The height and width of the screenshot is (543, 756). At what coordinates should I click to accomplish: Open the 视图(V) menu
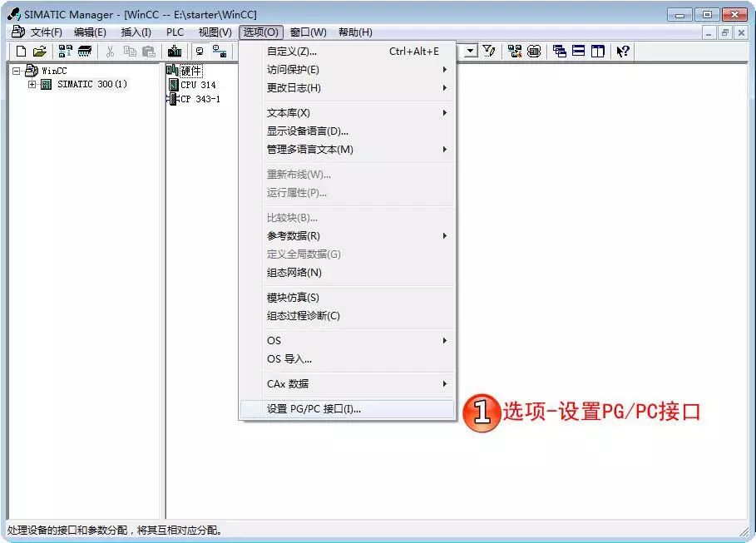tap(215, 32)
